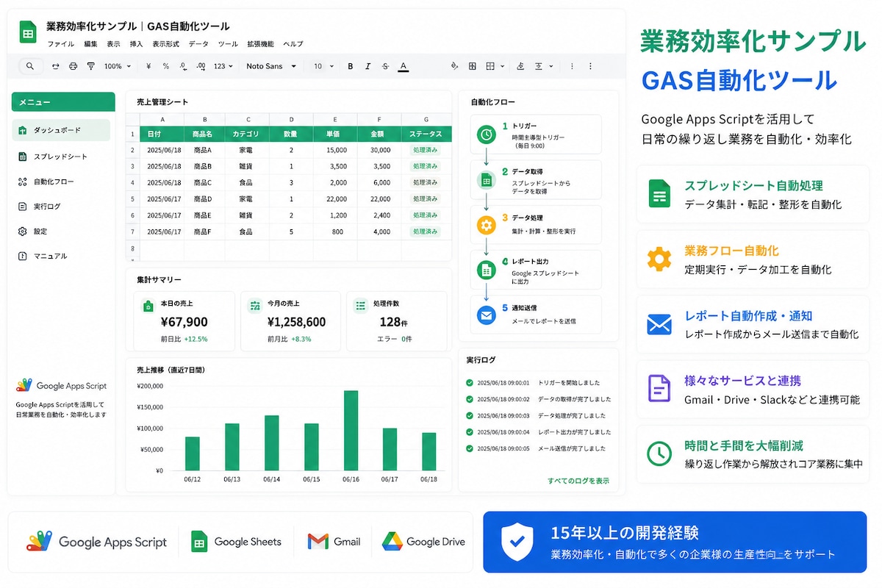Click the すべてのログを表示 link

tap(578, 481)
